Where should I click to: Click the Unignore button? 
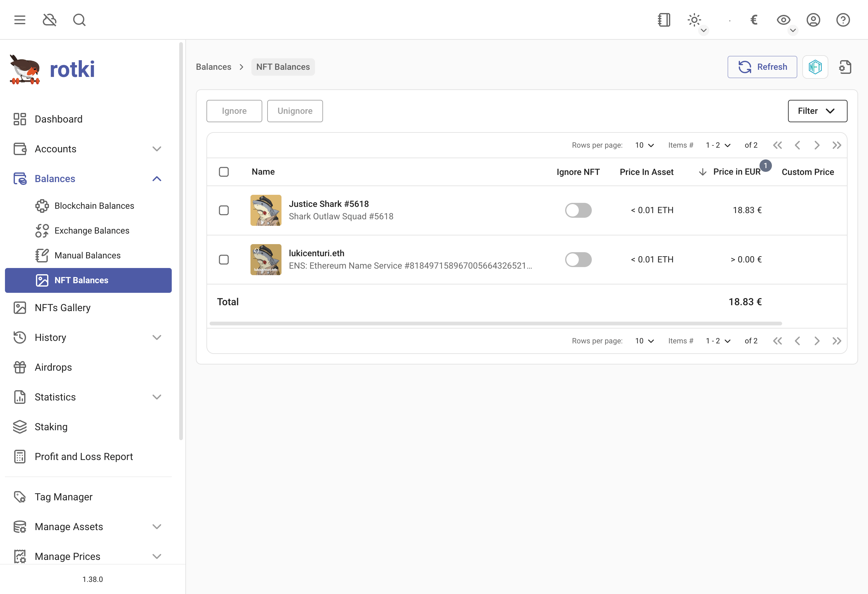click(x=295, y=111)
